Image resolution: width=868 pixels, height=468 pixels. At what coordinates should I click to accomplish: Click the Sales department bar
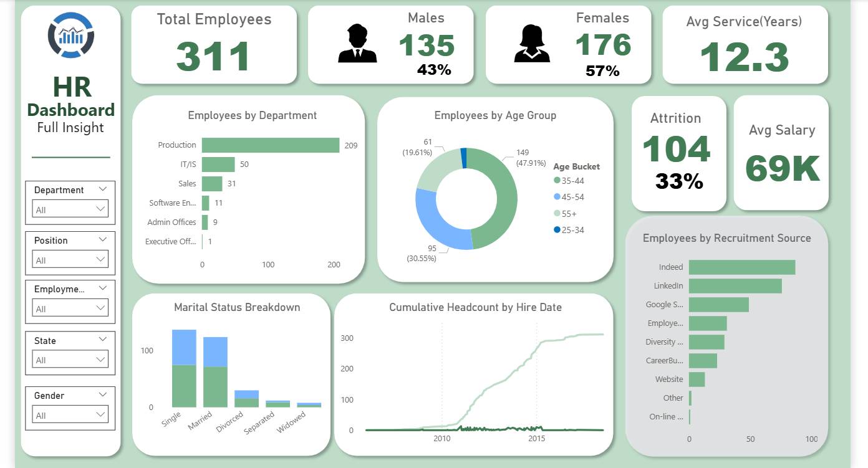[212, 184]
